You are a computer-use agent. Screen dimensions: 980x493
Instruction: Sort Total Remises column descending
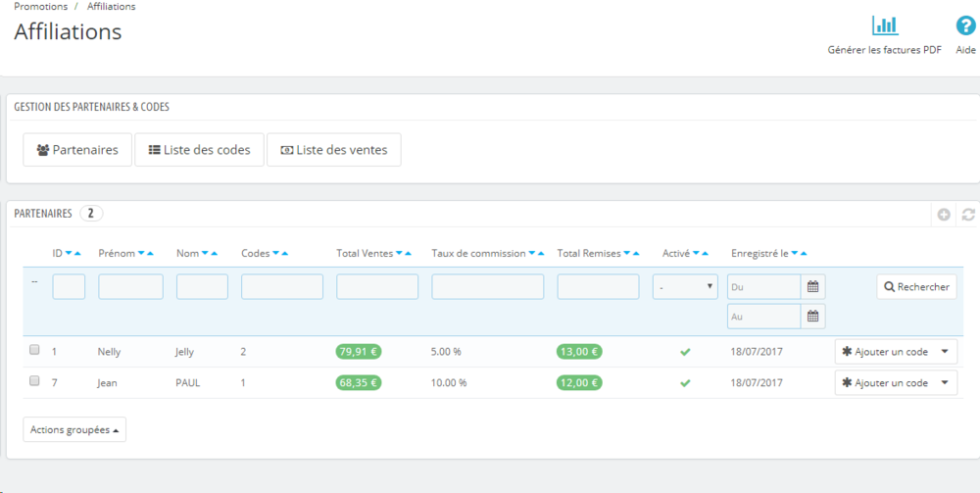coord(627,253)
